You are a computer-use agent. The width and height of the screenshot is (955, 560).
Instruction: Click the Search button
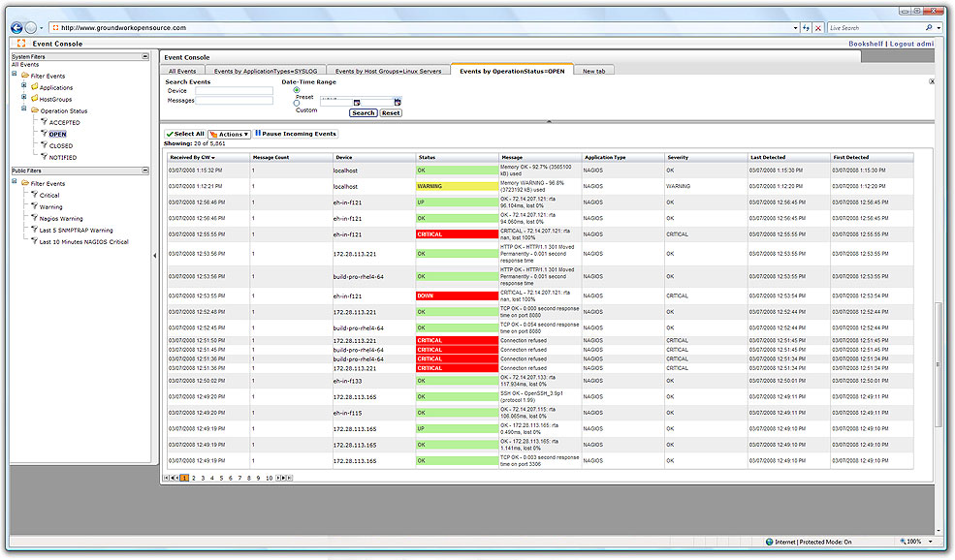pos(363,113)
